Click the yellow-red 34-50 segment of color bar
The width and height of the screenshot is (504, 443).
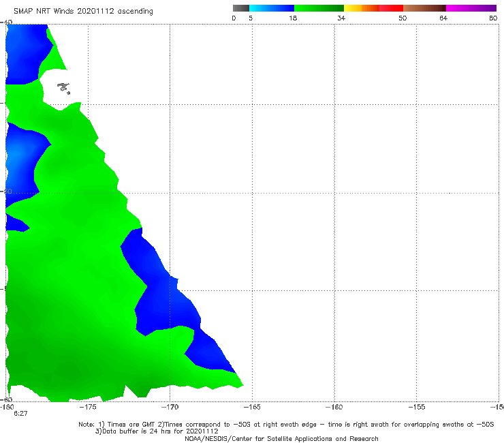(373, 8)
